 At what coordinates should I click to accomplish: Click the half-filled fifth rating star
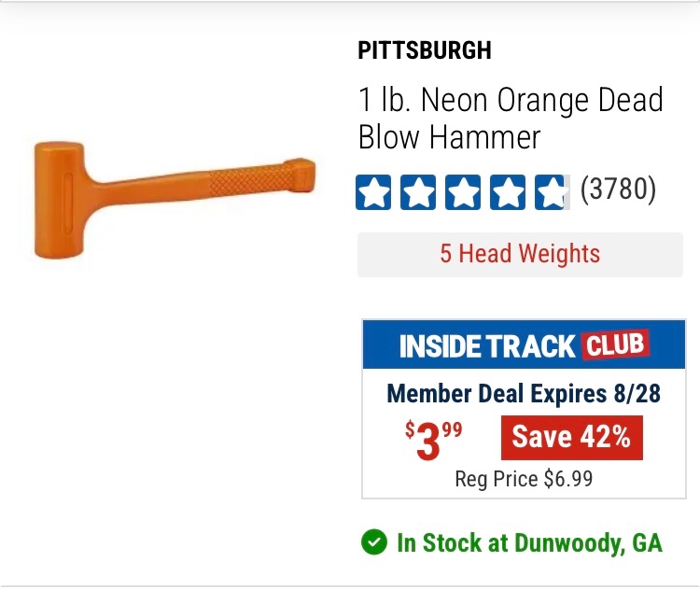[552, 192]
